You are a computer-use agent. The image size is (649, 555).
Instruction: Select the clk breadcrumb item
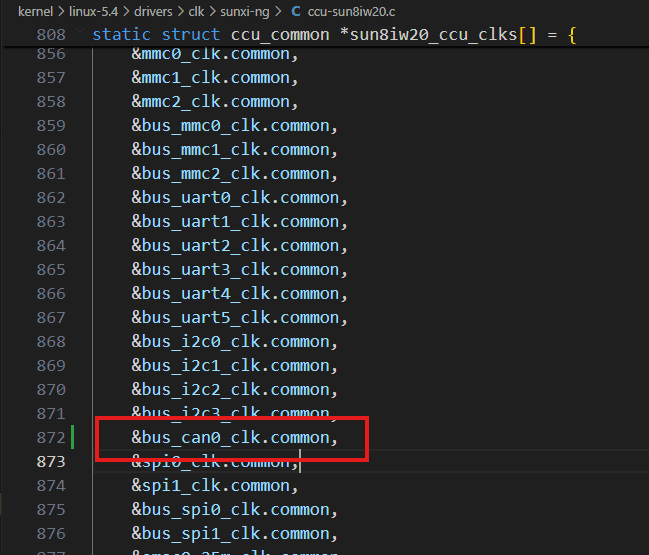[x=200, y=11]
